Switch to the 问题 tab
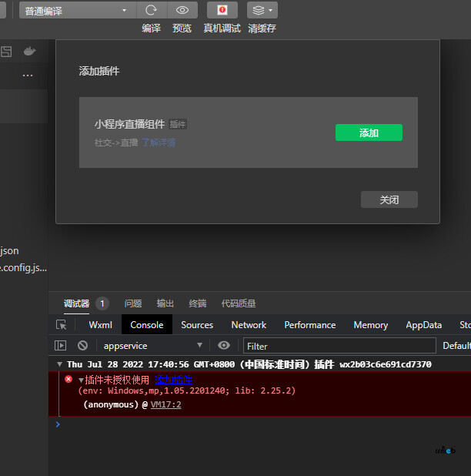471x476 pixels. pyautogui.click(x=133, y=303)
